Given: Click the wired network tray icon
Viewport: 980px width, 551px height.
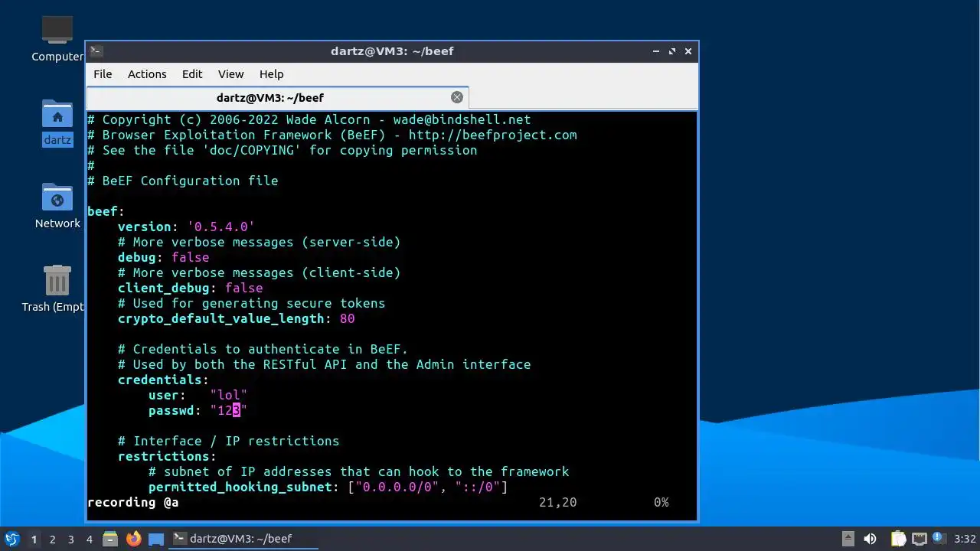Looking at the screenshot, I should [x=919, y=539].
